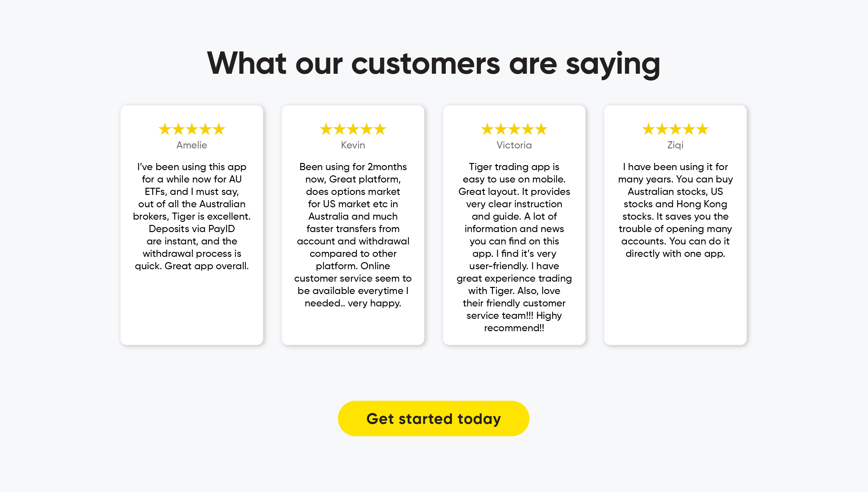Open Amelie's review about AU ETFs
868x492 pixels.
point(192,216)
